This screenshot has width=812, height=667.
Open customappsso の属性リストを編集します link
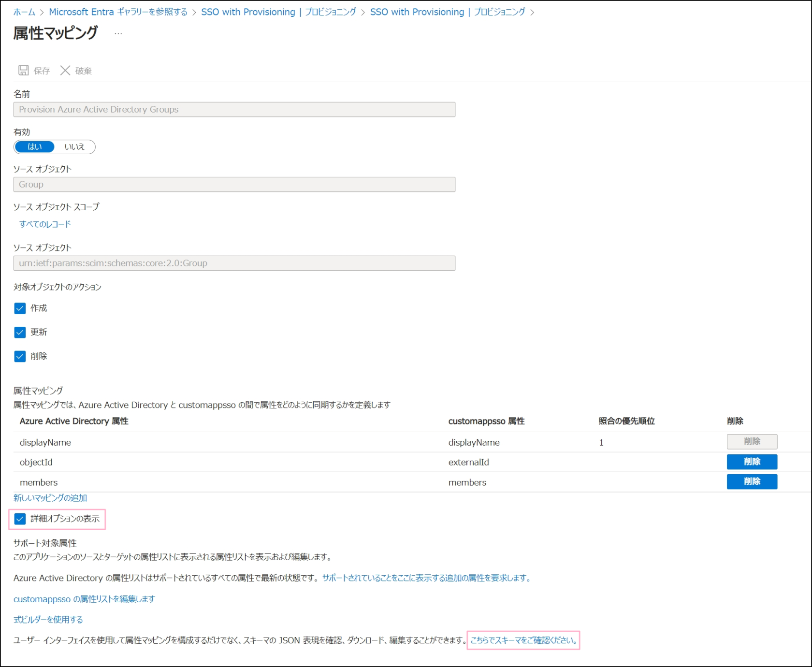(x=84, y=599)
